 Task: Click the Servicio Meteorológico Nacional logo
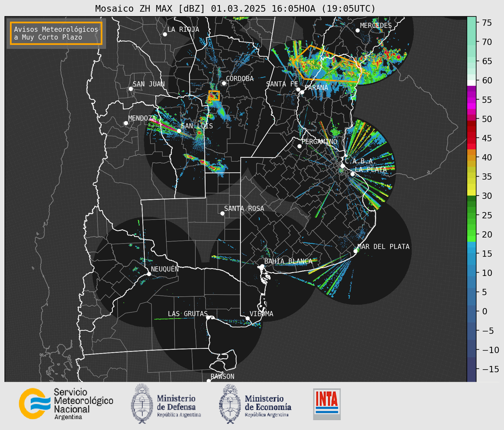coord(66,404)
